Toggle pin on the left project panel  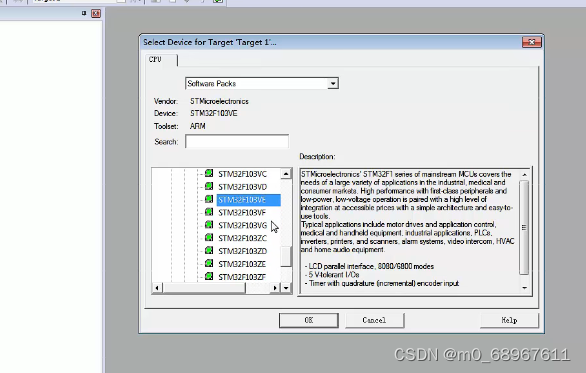[84, 13]
